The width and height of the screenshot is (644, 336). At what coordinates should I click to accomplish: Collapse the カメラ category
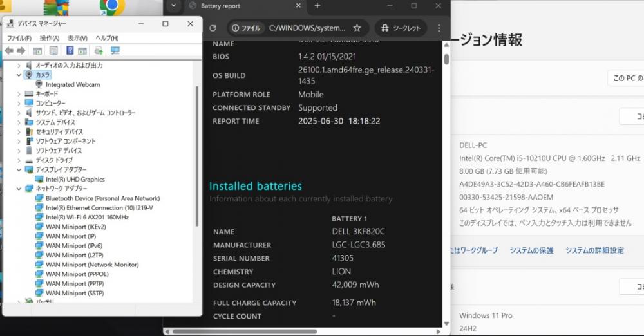19,75
